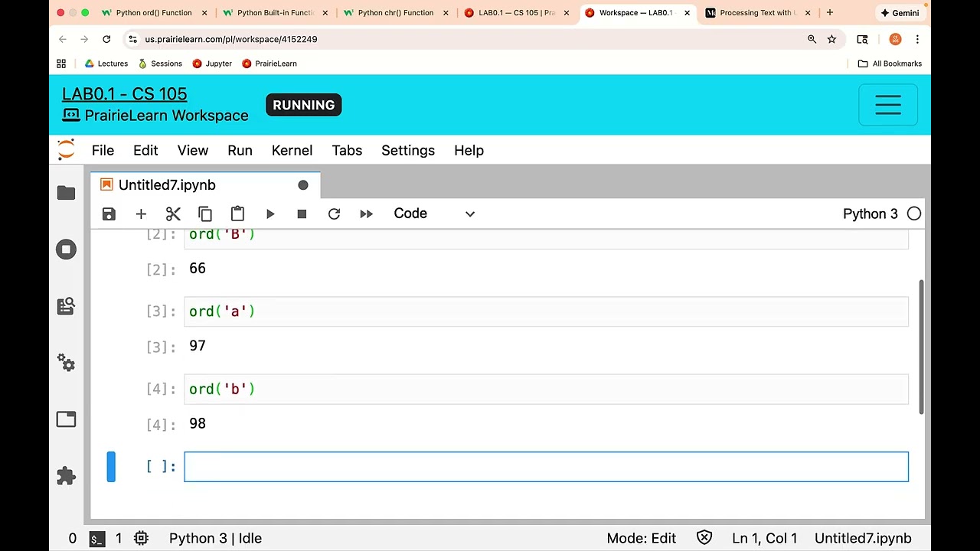Open the Chrome three-dot menu
980x551 pixels.
point(917,39)
